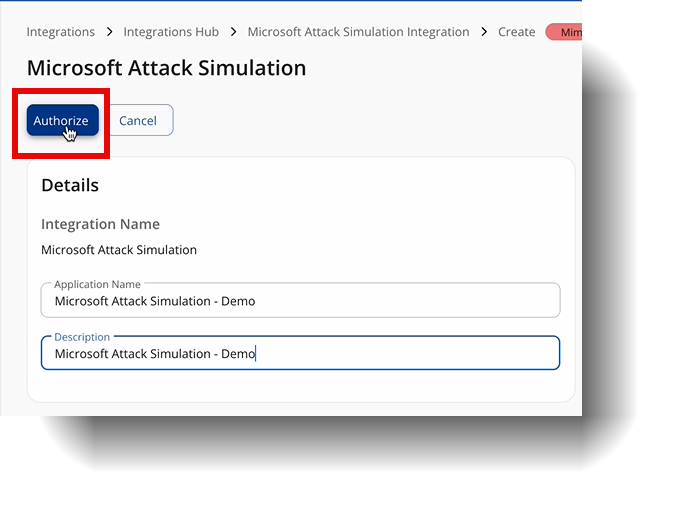677x511 pixels.
Task: Click chevron before the Create breadcrumb
Action: pos(484,32)
